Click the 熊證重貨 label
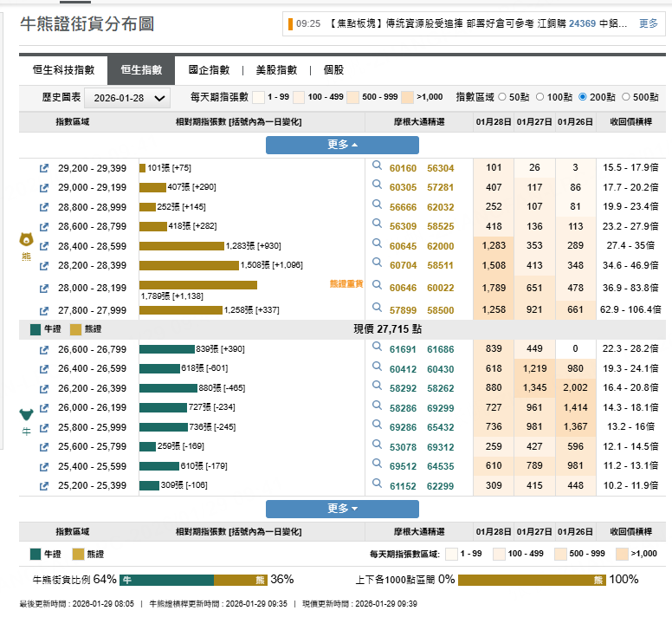The image size is (672, 617). click(x=346, y=284)
